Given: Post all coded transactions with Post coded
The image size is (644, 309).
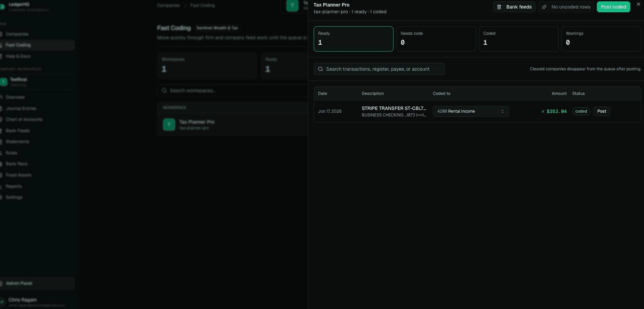Looking at the screenshot, I should 613,7.
